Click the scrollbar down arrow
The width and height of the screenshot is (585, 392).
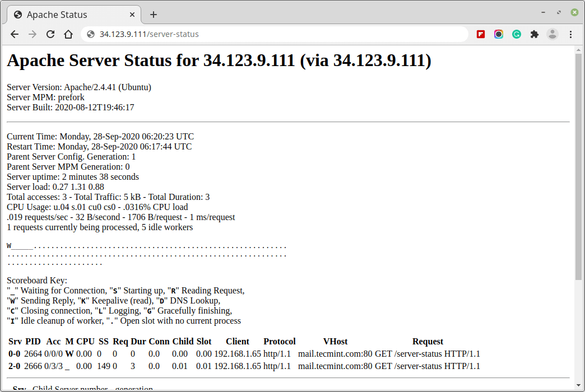(578, 386)
